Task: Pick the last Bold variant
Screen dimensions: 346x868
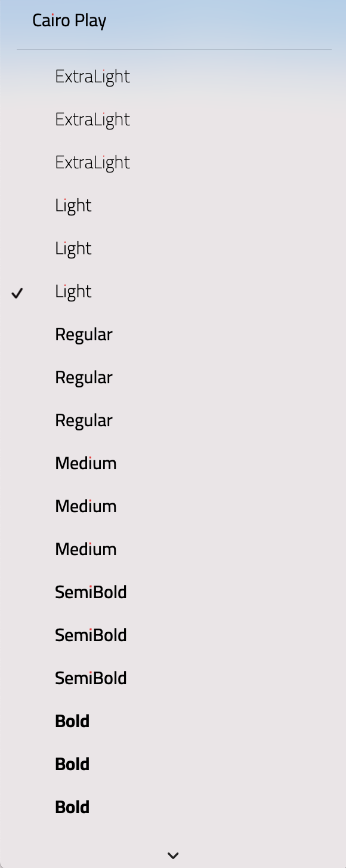Action: 72,807
